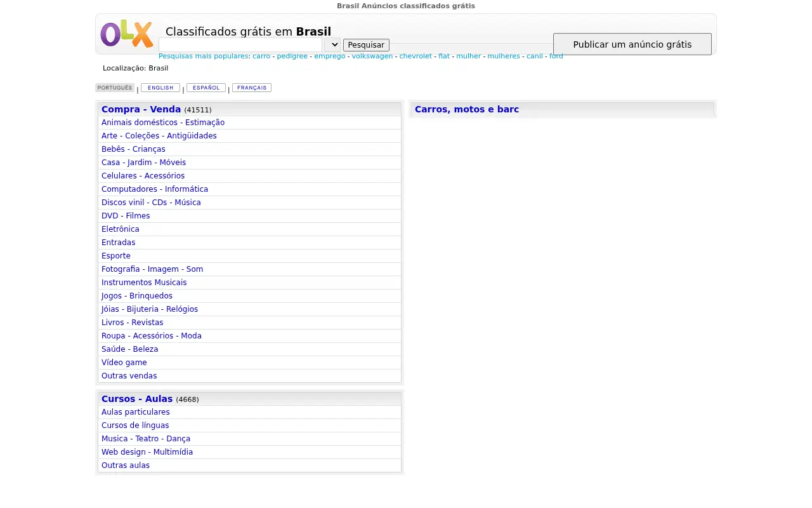Switch language to Français
Image resolution: width=812 pixels, height=508 pixels.
coord(252,88)
